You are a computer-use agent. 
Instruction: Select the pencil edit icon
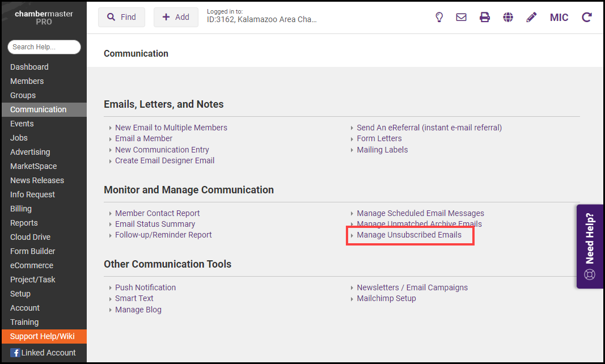(531, 17)
